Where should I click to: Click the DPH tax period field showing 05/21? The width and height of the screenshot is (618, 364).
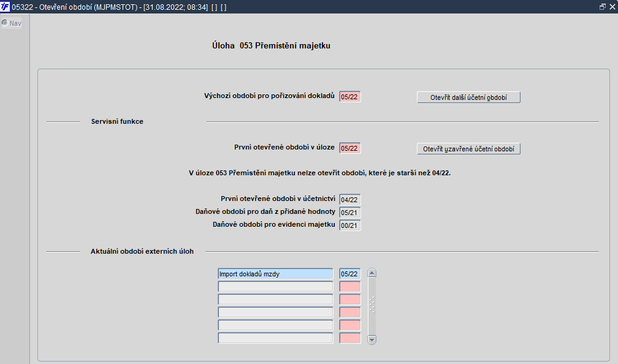point(349,213)
